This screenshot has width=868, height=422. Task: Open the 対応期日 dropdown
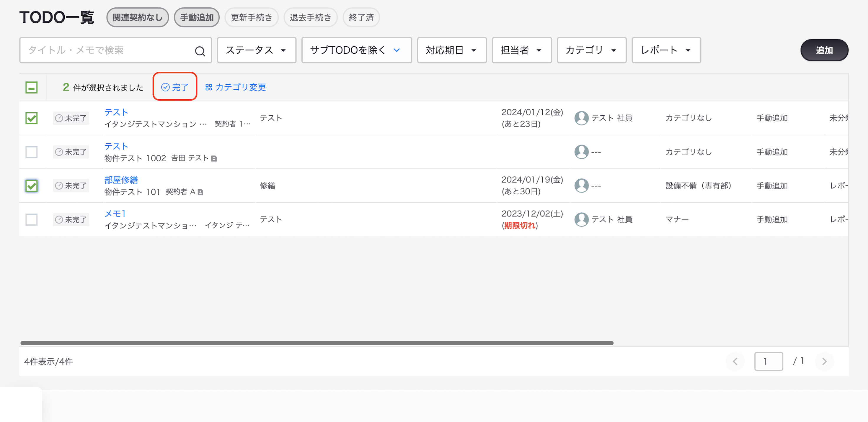(451, 50)
